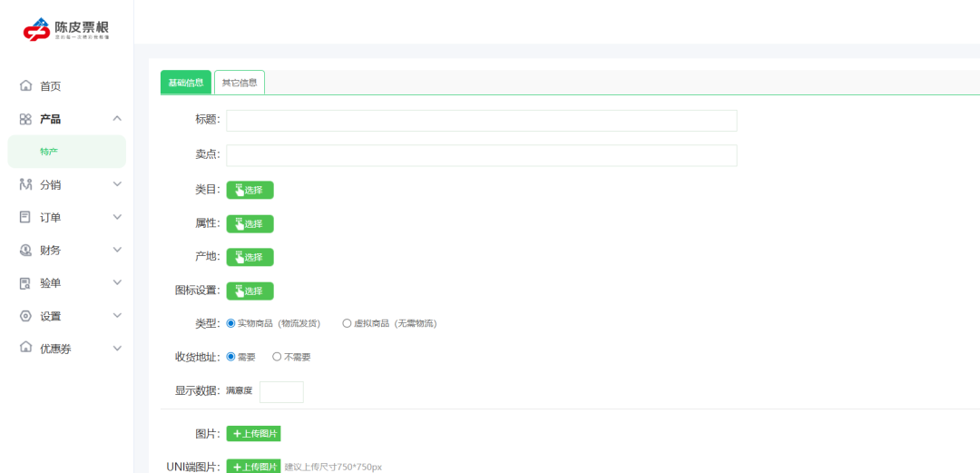This screenshot has width=980, height=473.
Task: Open the 特产 submenu item
Action: click(67, 152)
